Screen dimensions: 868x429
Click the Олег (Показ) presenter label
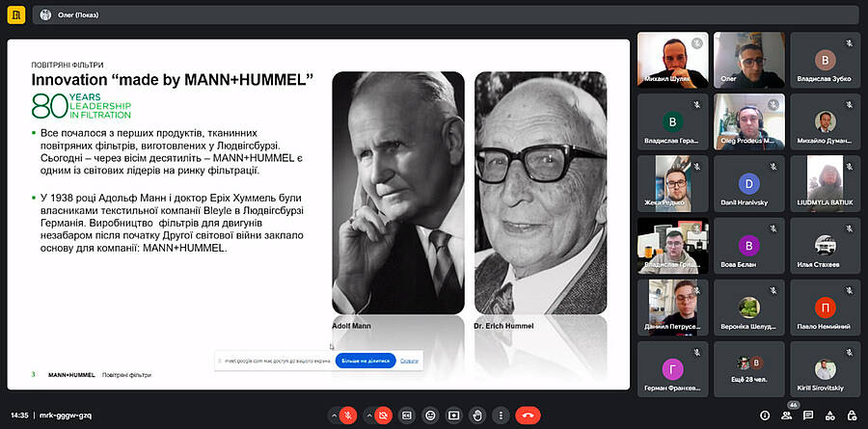[x=78, y=15]
